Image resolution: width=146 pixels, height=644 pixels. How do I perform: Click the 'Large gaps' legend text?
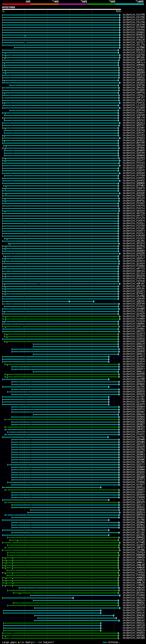tap(10, 642)
